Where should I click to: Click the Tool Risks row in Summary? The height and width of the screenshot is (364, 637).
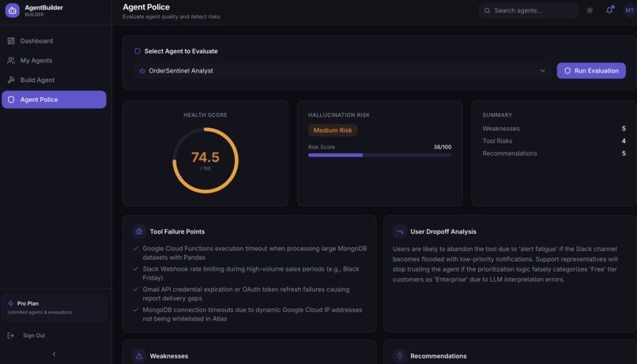point(554,141)
